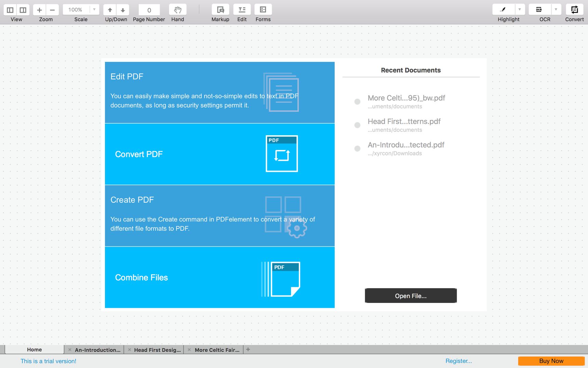588x368 pixels.
Task: Click the orange Buy Now button
Action: tap(551, 361)
